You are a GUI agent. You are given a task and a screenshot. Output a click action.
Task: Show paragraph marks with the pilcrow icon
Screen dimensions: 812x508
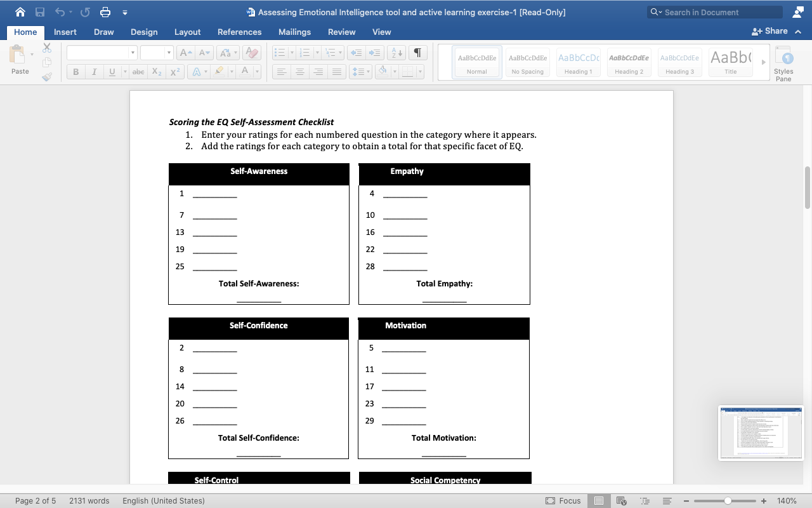[x=417, y=53]
